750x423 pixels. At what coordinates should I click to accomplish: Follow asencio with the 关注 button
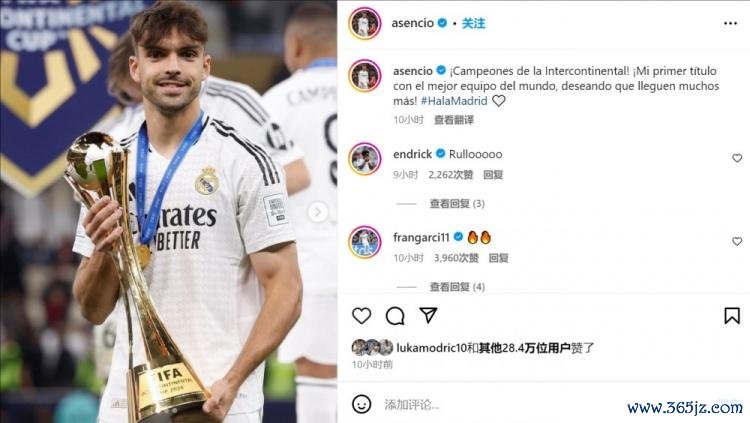(474, 23)
